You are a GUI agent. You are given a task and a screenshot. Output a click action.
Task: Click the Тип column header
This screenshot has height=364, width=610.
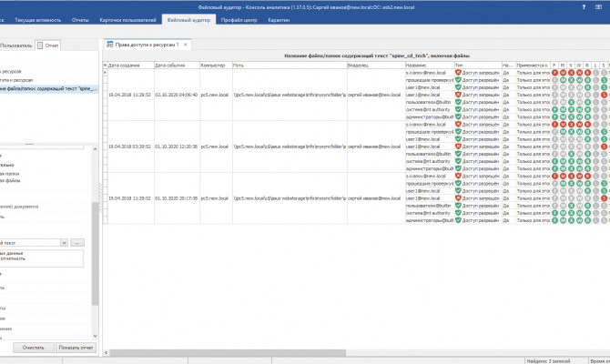478,66
